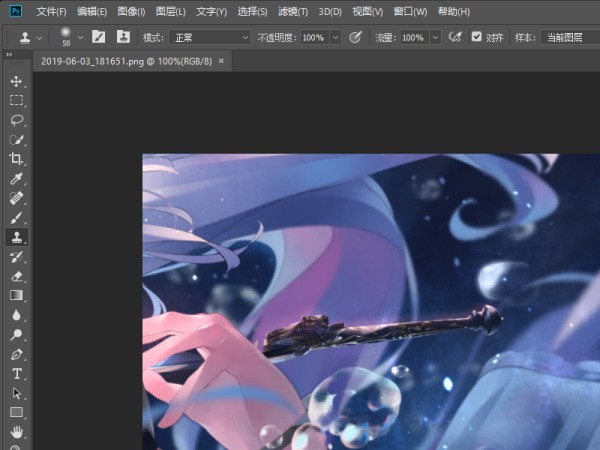Viewport: 600px width, 450px height.
Task: Toggle the Brush Settings panel button
Action: click(98, 36)
